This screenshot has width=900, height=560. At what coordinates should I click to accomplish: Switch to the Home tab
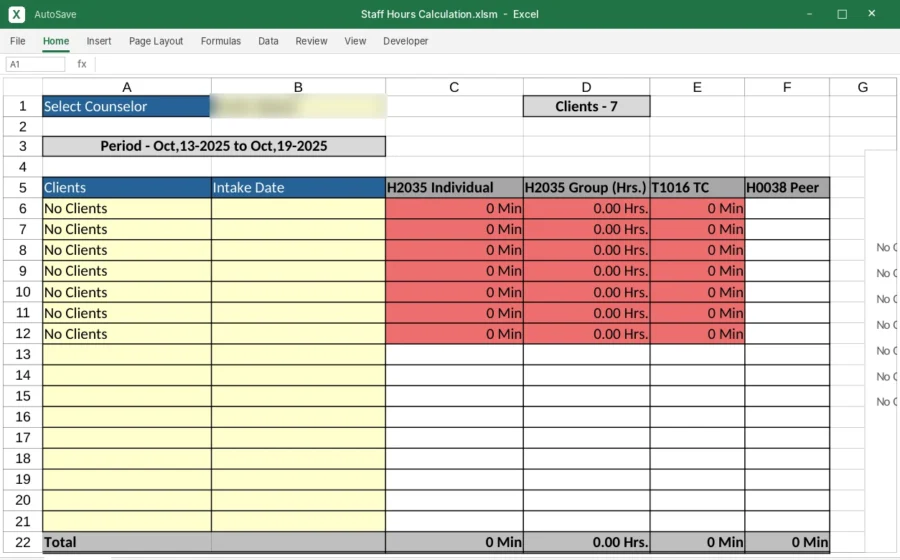tap(56, 41)
